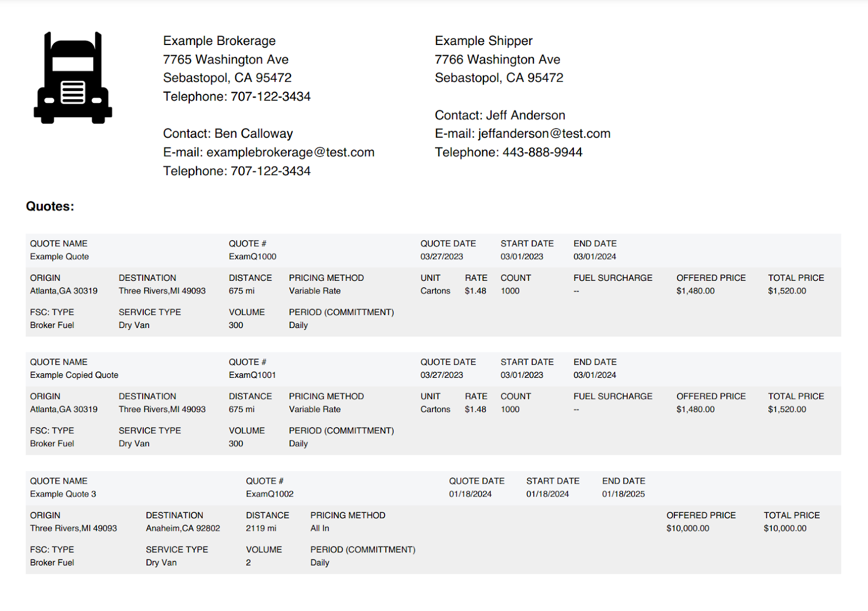Click the 7766 Washington Ave shipper address

click(497, 60)
